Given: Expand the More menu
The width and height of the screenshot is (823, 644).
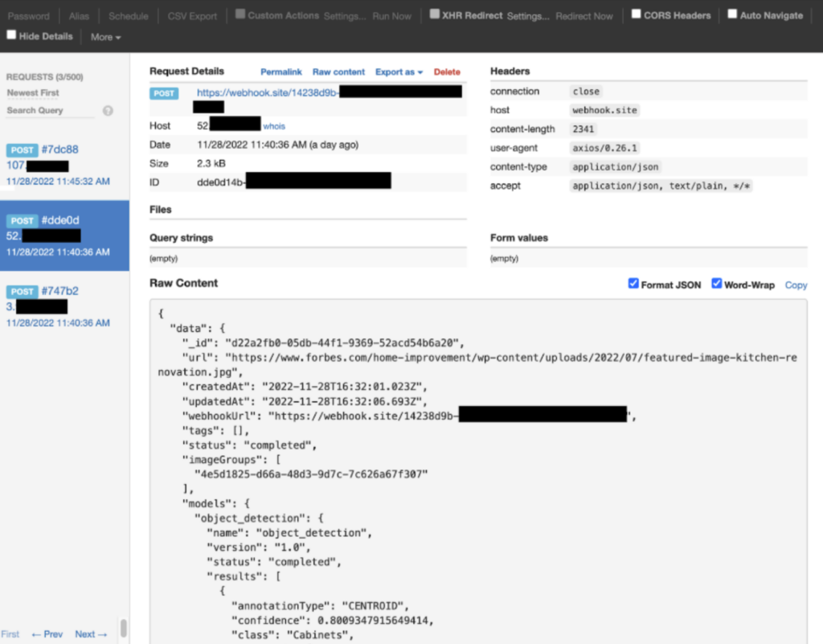Looking at the screenshot, I should click(x=104, y=36).
